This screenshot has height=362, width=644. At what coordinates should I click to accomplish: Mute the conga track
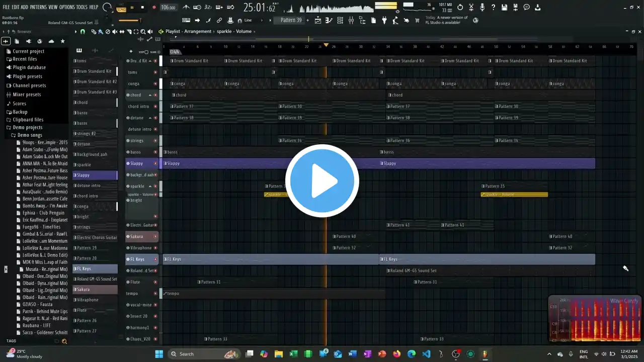pos(155,84)
